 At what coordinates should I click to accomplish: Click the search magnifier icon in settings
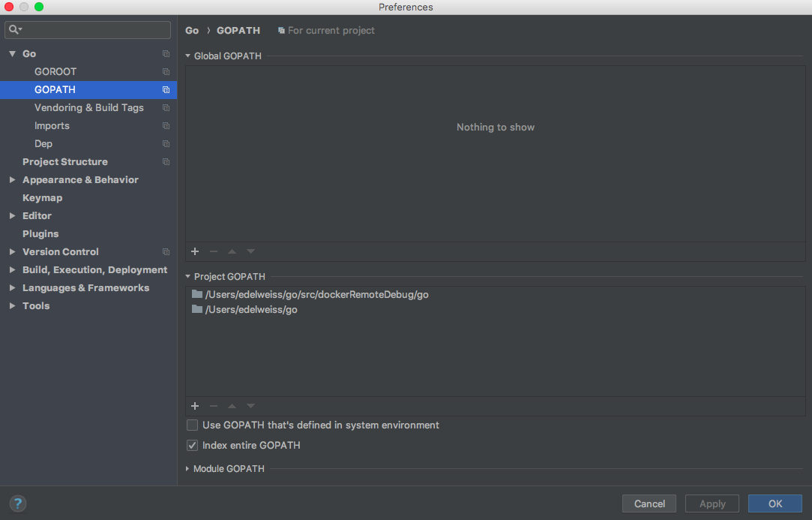click(x=14, y=29)
